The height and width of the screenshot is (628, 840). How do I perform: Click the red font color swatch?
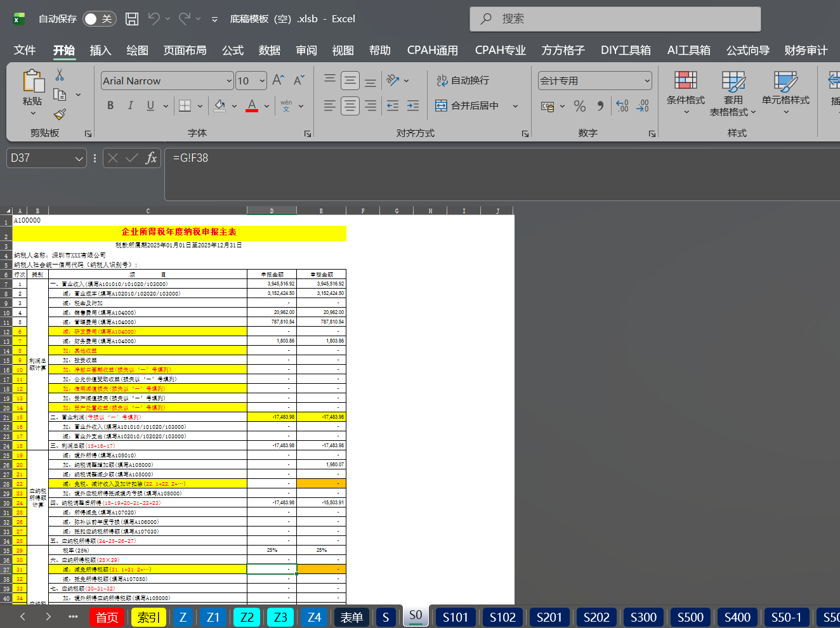tap(252, 105)
